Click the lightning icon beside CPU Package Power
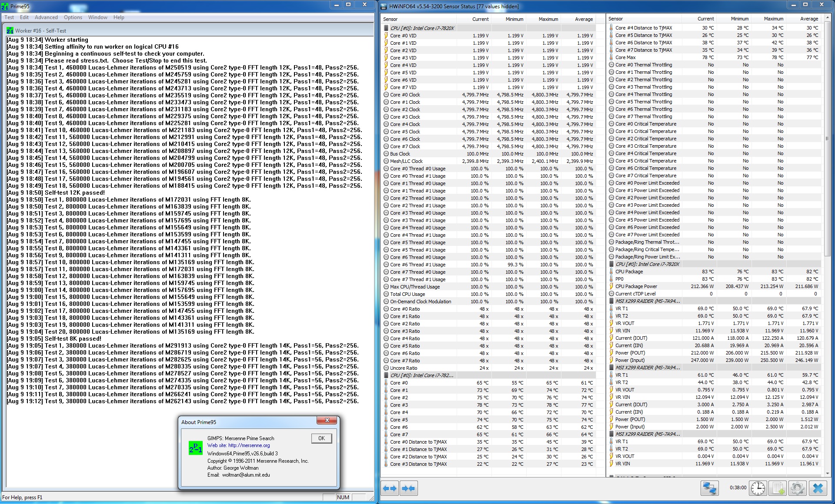The width and height of the screenshot is (835, 504). [x=611, y=286]
